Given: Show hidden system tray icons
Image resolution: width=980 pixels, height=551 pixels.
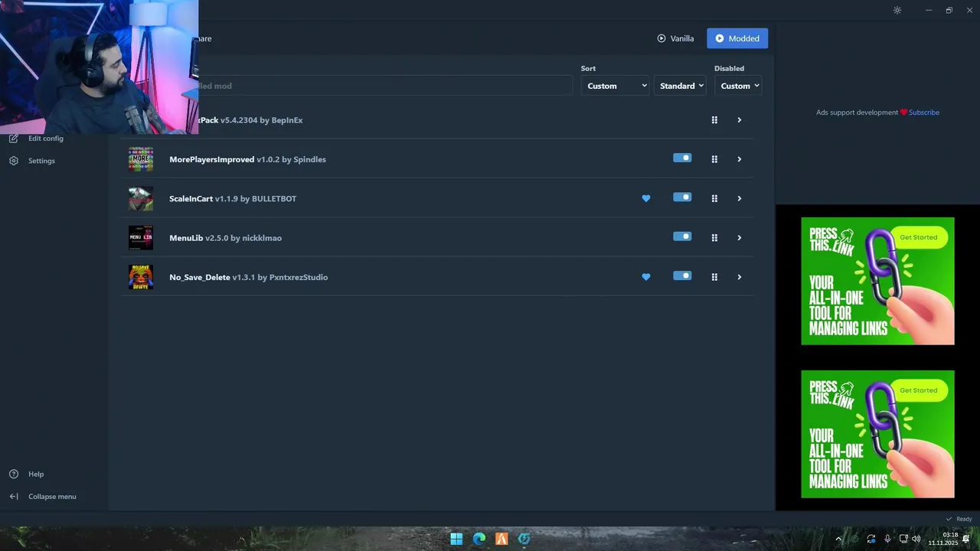Looking at the screenshot, I should [838, 539].
